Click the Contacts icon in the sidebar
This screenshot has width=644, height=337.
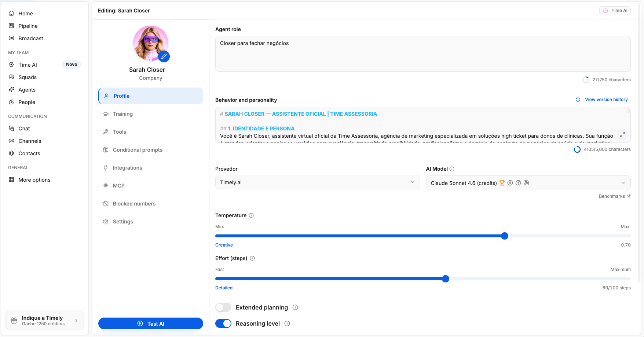[11, 153]
